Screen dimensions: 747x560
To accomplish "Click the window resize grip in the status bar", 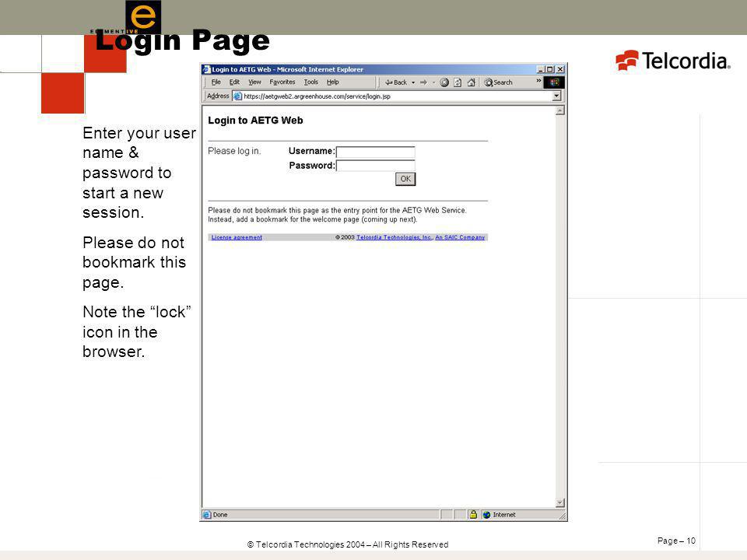I will [x=562, y=515].
